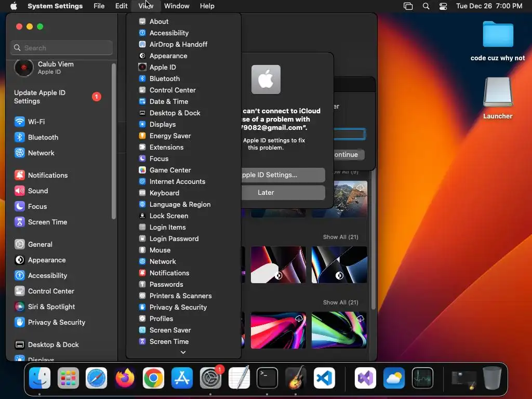Click upper Show All (21) link
This screenshot has width=532, height=399.
(x=340, y=237)
